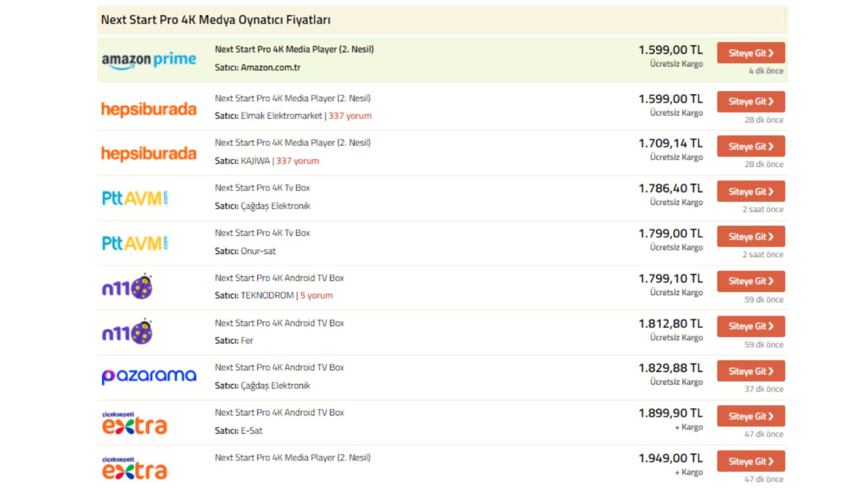The image size is (868, 488).
Task: Click seller name KAJİWA
Action: pos(255,161)
